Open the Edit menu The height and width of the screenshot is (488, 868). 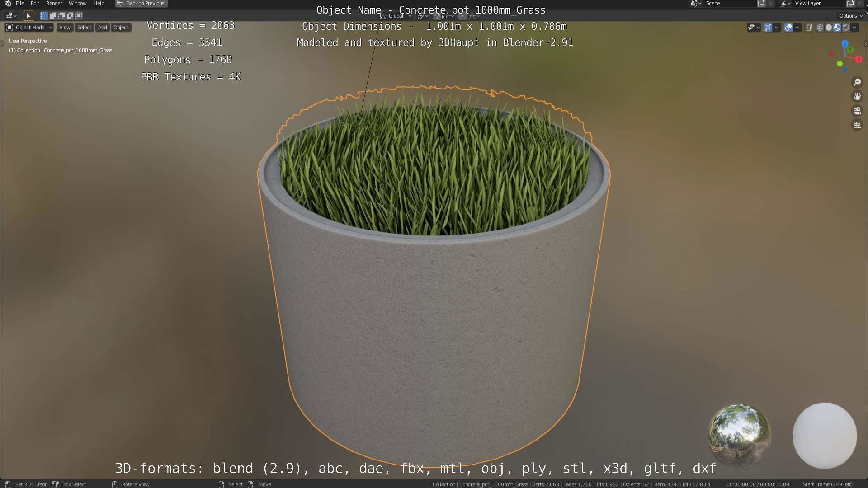click(35, 3)
